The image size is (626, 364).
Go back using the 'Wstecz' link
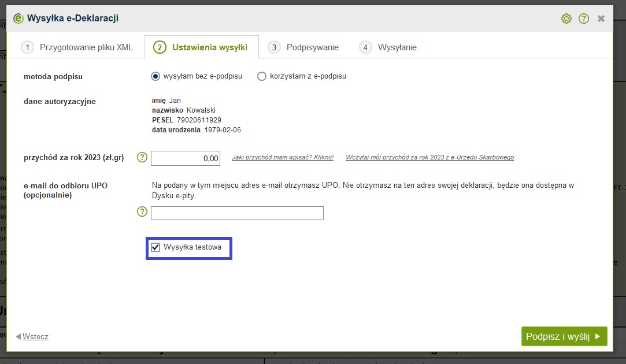[35, 336]
